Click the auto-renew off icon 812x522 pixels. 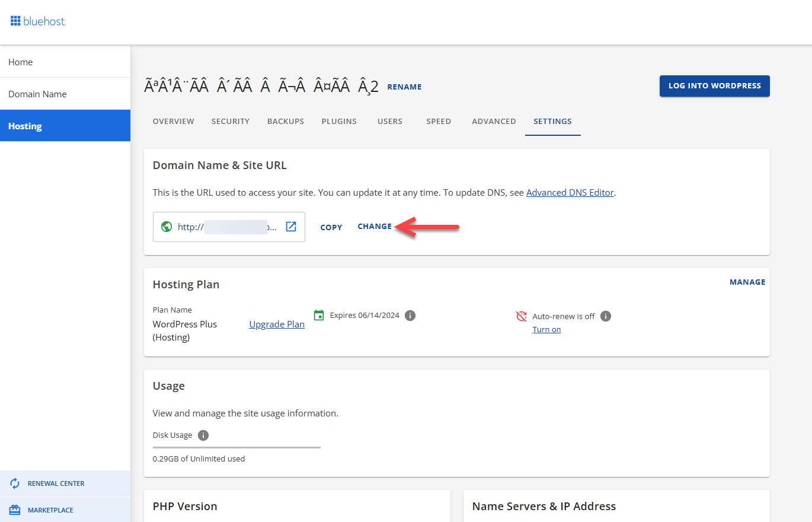[522, 316]
